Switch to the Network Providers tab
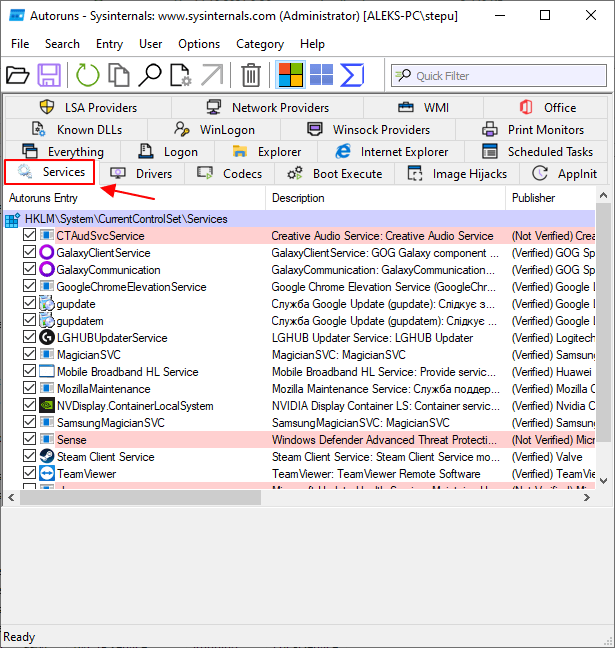This screenshot has width=615, height=648. tap(267, 107)
